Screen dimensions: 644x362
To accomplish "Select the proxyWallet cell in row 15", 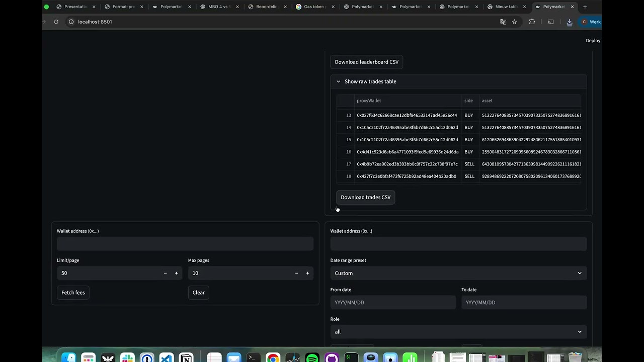I will click(x=408, y=140).
